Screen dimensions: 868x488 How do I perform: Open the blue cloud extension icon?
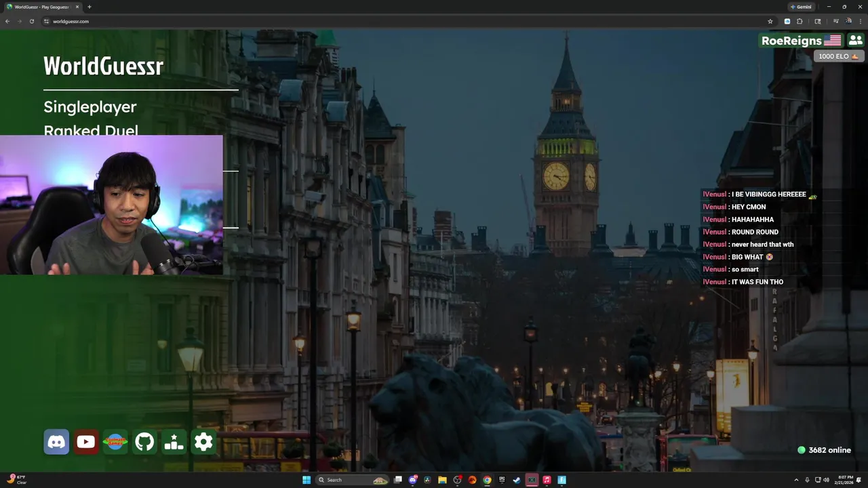coord(787,21)
